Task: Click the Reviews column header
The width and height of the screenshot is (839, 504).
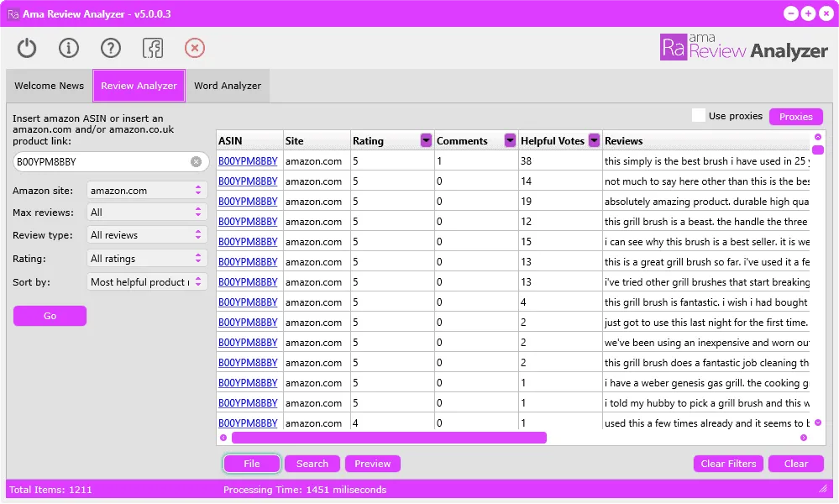Action: (706, 141)
